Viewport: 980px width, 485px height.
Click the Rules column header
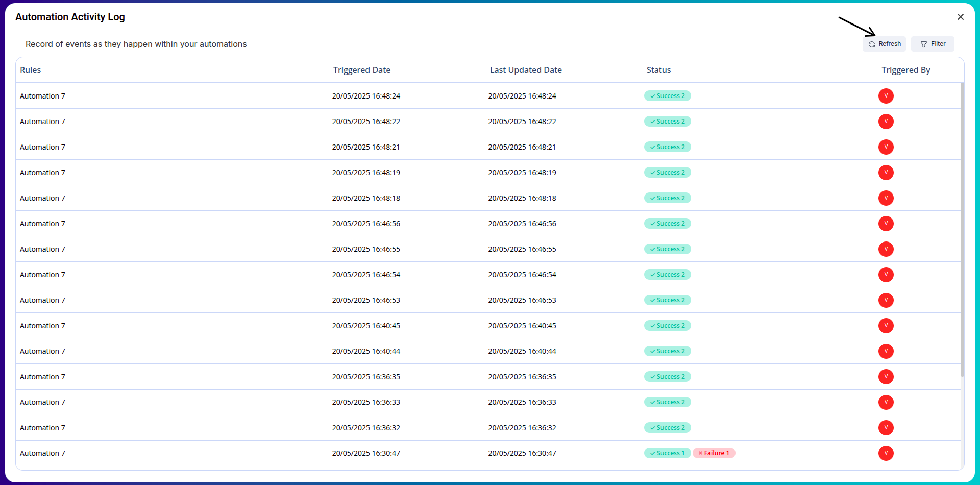coord(31,70)
